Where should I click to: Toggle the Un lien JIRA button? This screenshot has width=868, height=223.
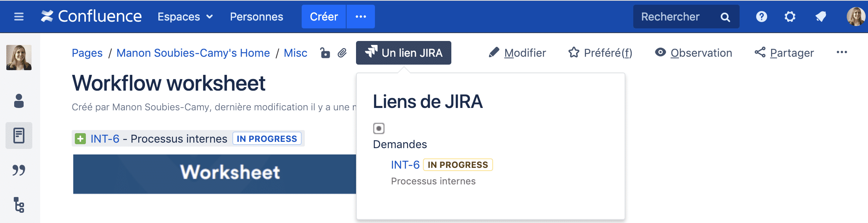click(x=404, y=53)
